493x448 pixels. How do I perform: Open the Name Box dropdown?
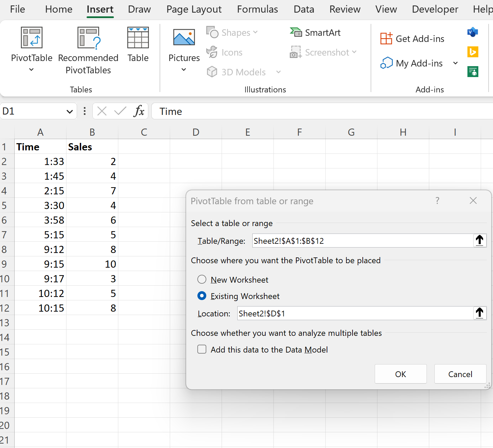tap(70, 111)
